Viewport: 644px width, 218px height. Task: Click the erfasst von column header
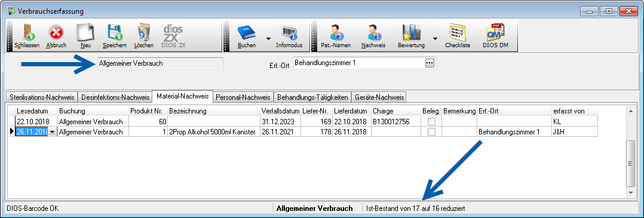tap(575, 111)
